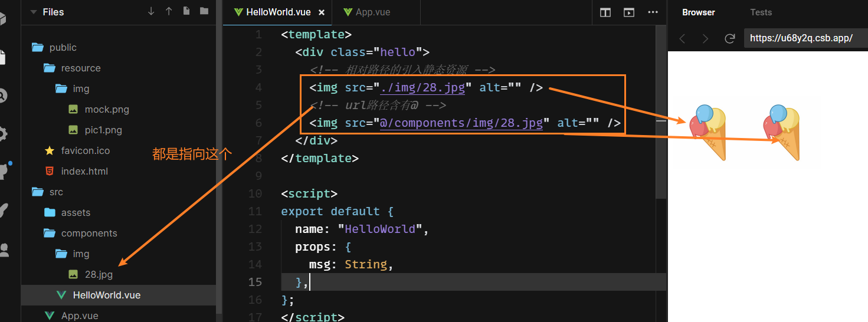Follow the @/components/img/28.jpg src link

click(x=461, y=123)
